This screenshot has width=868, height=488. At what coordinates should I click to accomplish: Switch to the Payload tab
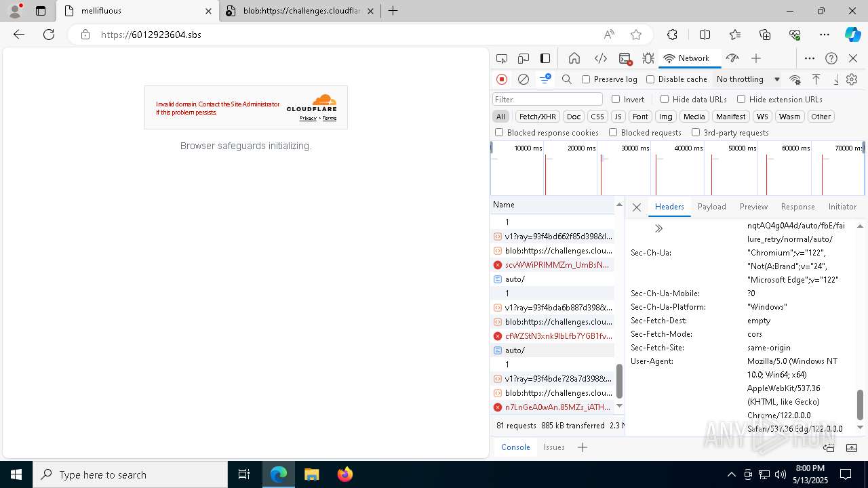click(x=711, y=207)
